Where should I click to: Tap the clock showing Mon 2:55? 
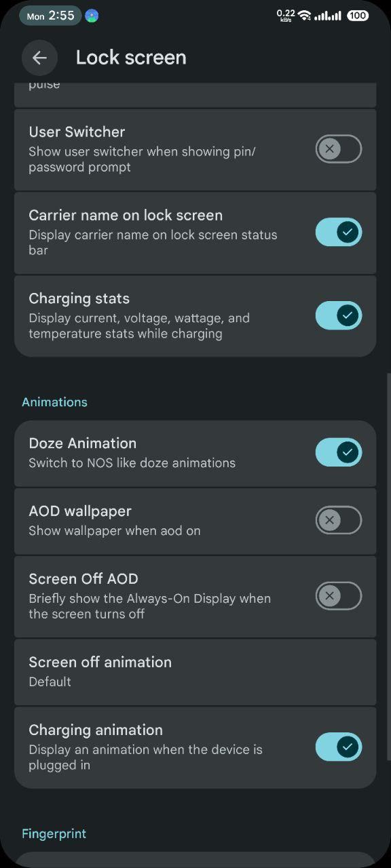pyautogui.click(x=50, y=16)
